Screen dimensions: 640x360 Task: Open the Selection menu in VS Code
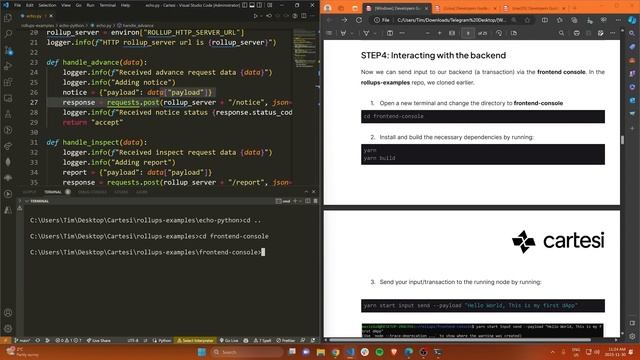(x=47, y=5)
